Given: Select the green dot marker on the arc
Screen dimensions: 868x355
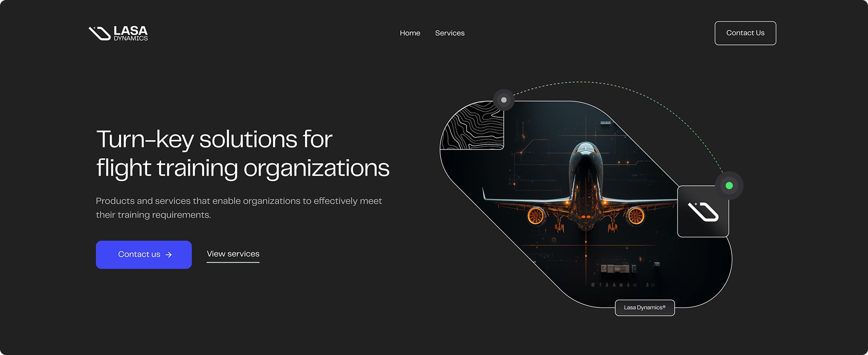Looking at the screenshot, I should point(729,186).
